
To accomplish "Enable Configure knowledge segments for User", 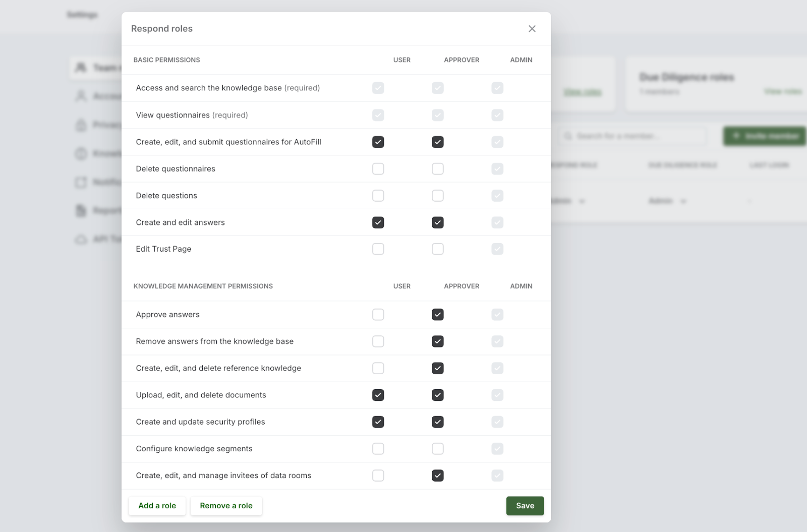I will point(378,448).
